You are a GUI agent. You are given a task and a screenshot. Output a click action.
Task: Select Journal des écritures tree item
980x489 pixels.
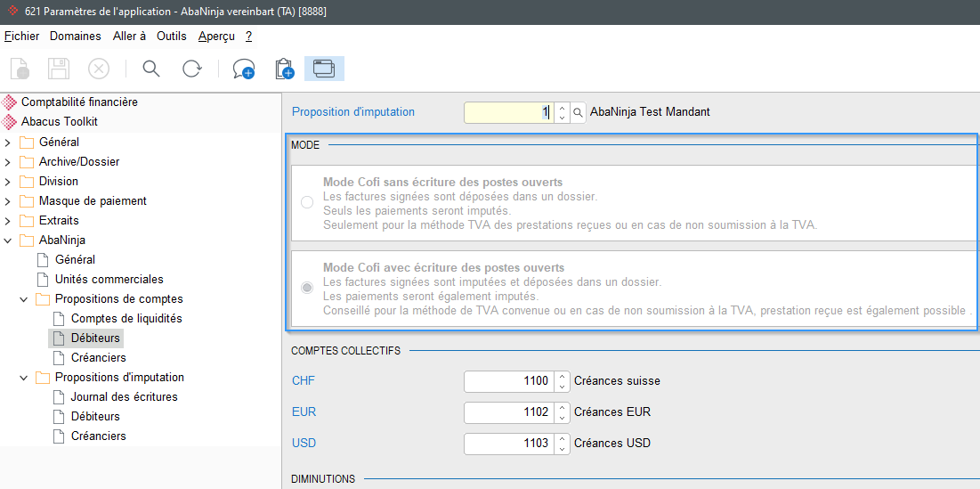[124, 397]
